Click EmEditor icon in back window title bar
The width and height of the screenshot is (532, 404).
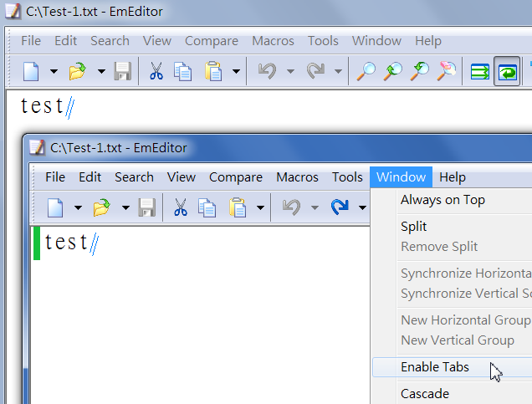13,11
